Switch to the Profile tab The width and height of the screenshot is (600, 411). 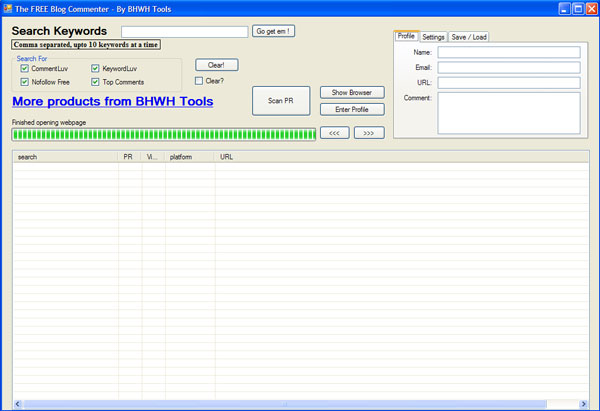pyautogui.click(x=406, y=36)
